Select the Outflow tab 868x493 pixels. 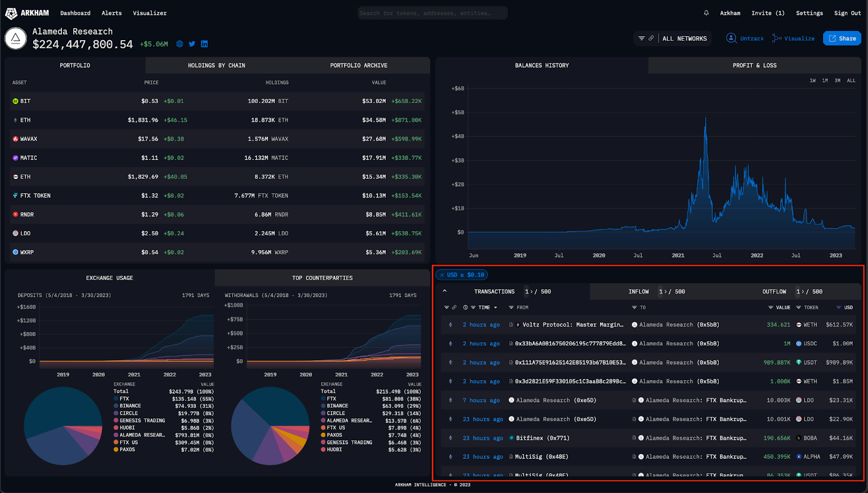[x=774, y=292]
